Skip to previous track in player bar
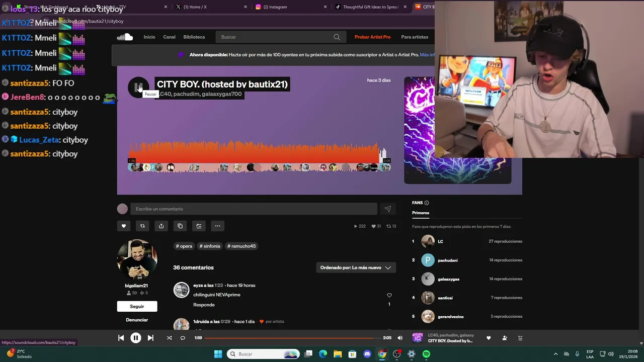644x362 pixels. click(x=121, y=338)
